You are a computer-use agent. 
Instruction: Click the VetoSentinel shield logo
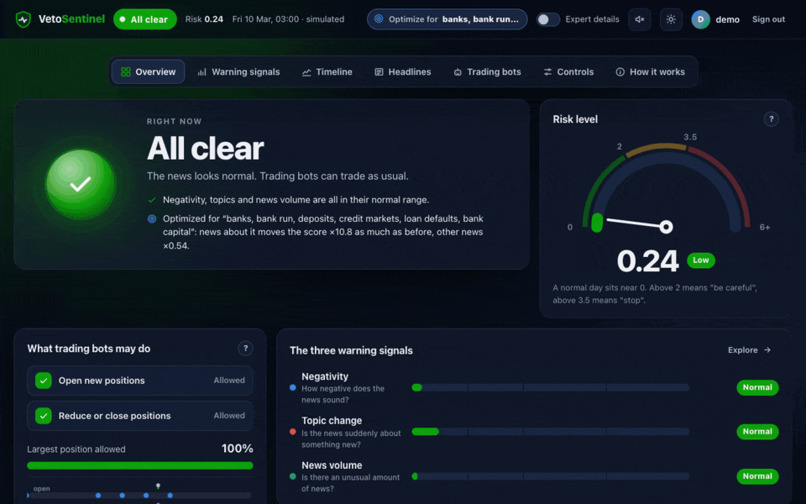click(23, 20)
